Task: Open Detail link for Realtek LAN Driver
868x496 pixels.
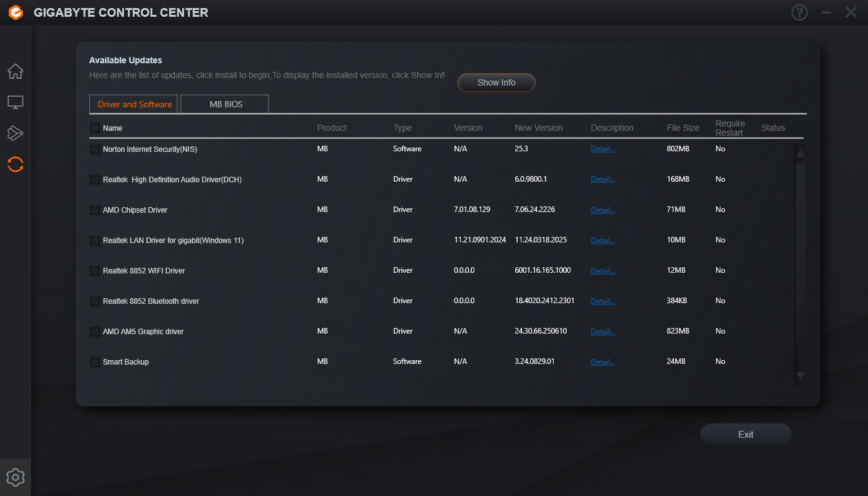Action: 603,241
